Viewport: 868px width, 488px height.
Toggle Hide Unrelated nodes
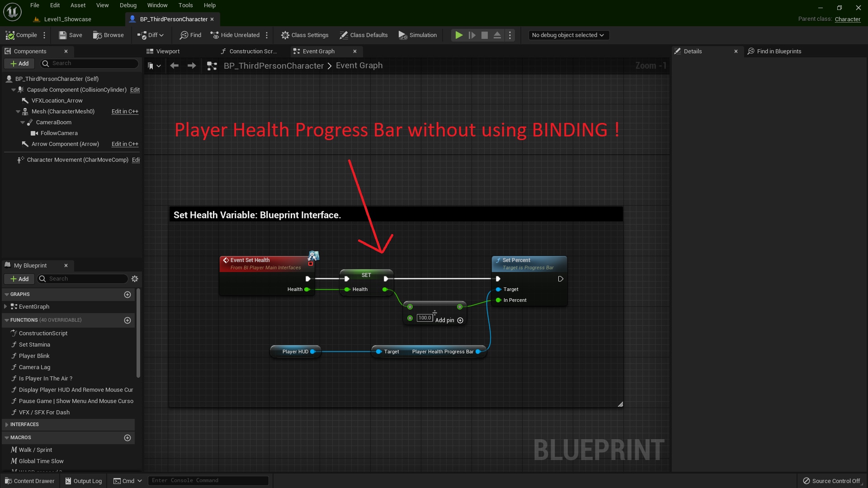point(235,35)
